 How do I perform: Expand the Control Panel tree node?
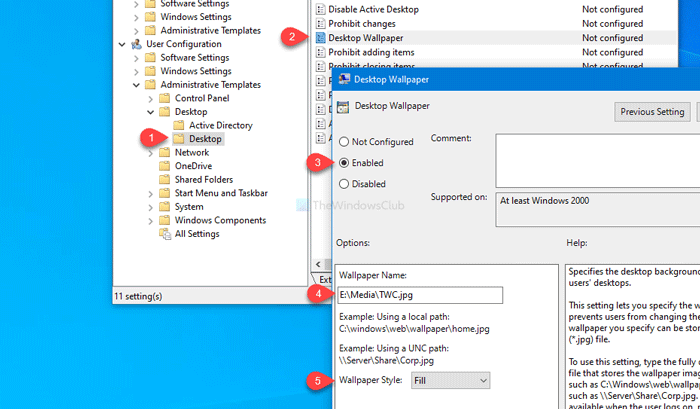[150, 98]
